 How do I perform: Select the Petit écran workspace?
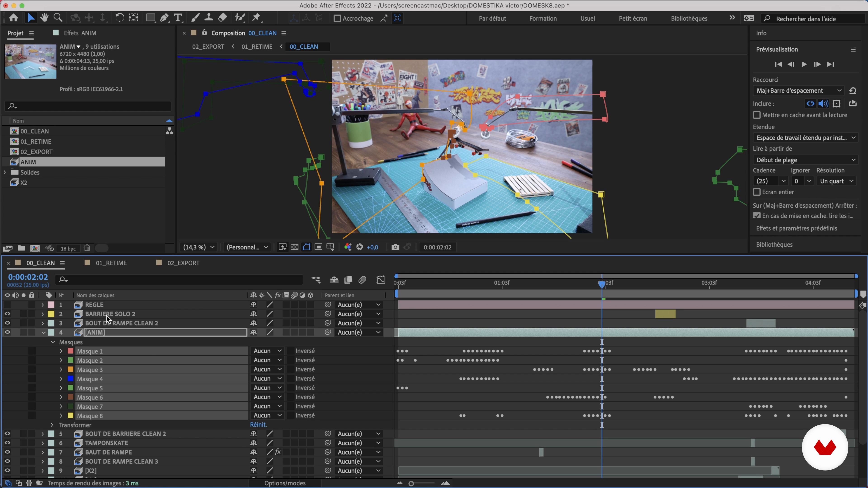(x=633, y=19)
